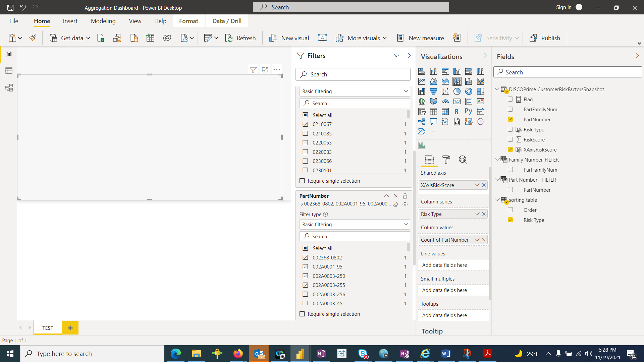The height and width of the screenshot is (362, 644).
Task: Tick the RiskScore field checkbox
Action: [x=510, y=139]
